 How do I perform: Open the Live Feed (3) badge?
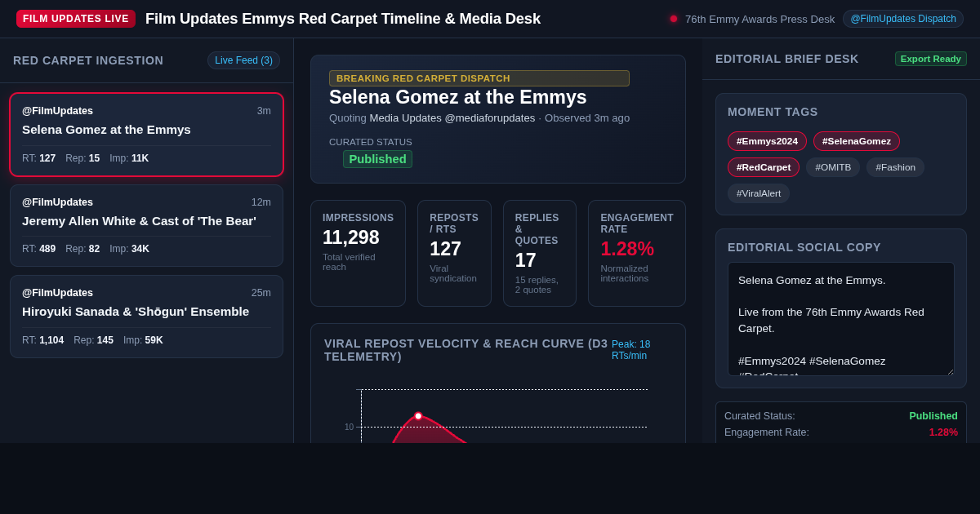[243, 60]
